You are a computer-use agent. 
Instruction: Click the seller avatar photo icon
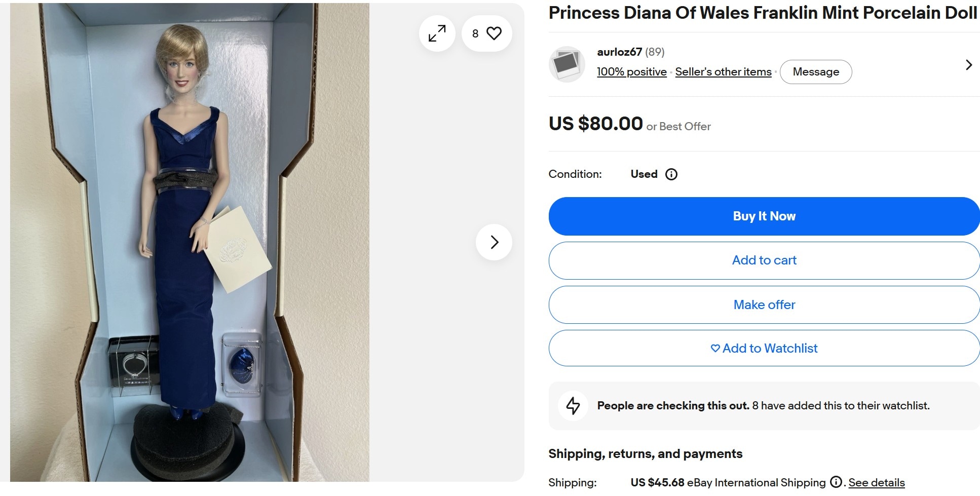pyautogui.click(x=567, y=64)
